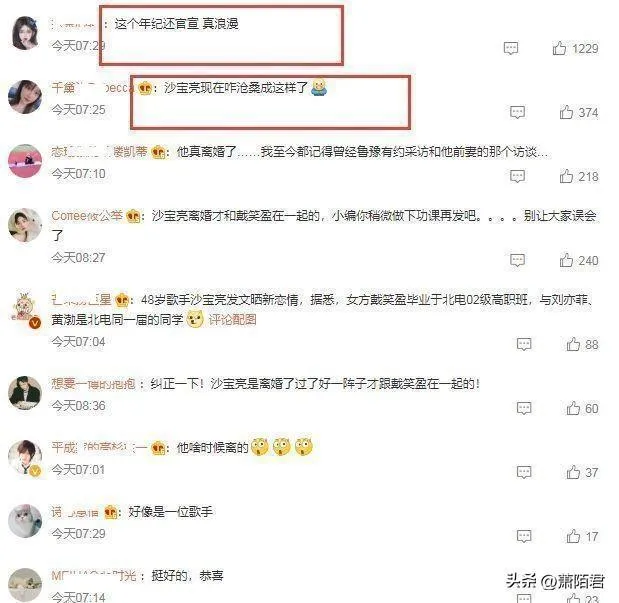Click the white cat avatar

click(x=25, y=521)
